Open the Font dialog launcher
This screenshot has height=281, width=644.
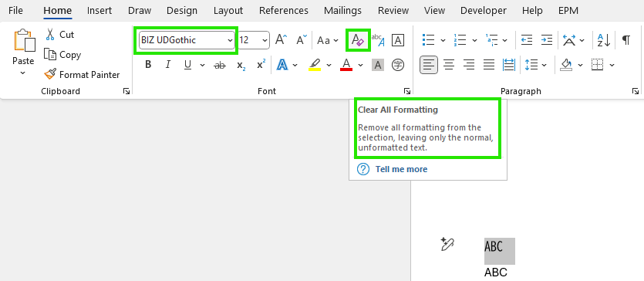[x=407, y=91]
